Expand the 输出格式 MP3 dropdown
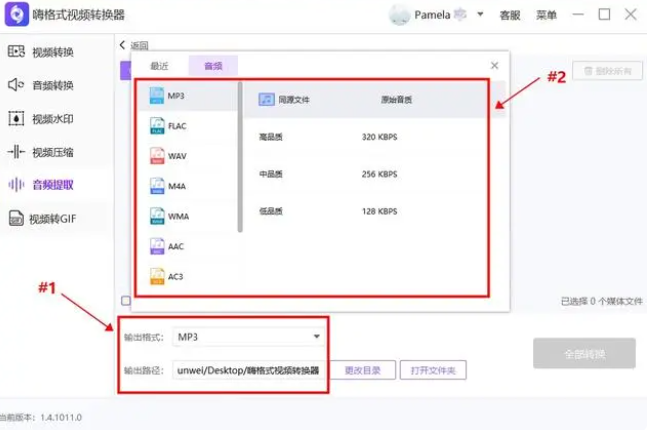The width and height of the screenshot is (647, 430). pyautogui.click(x=316, y=337)
